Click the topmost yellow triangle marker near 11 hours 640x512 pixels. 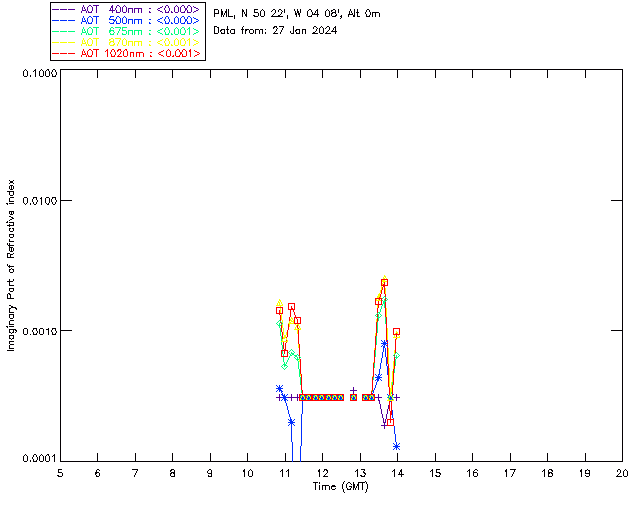tap(279, 303)
